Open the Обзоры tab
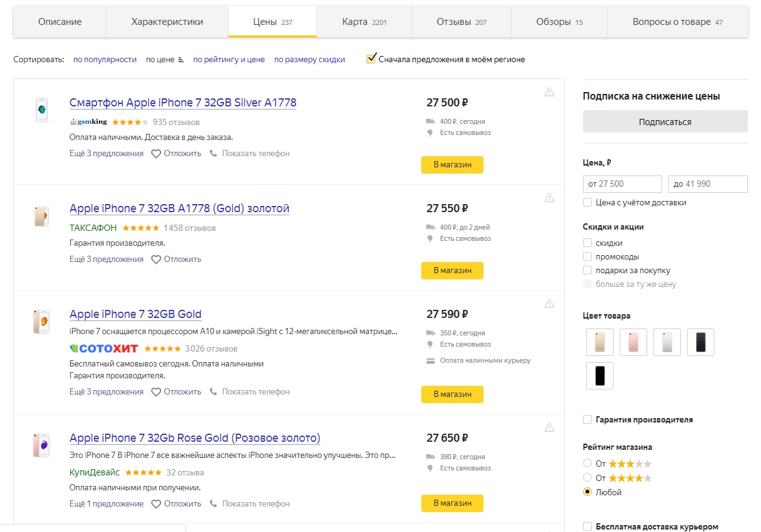 [559, 22]
